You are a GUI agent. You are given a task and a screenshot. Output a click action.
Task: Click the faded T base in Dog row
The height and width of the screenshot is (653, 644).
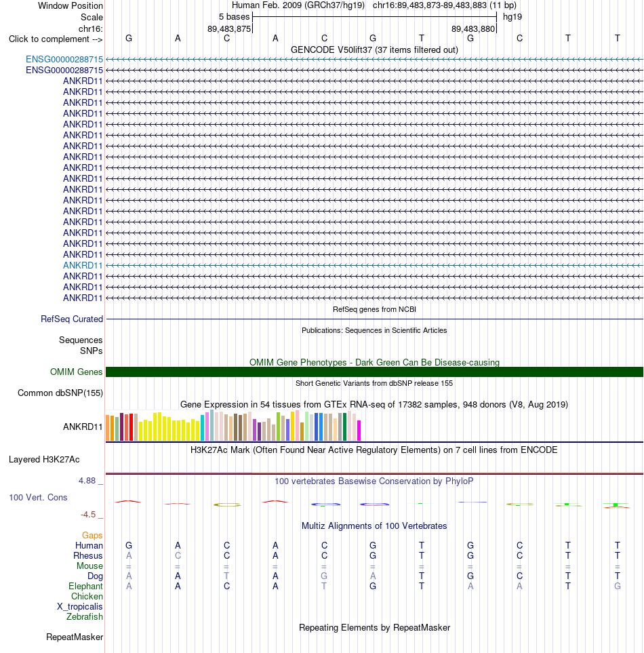click(x=226, y=576)
